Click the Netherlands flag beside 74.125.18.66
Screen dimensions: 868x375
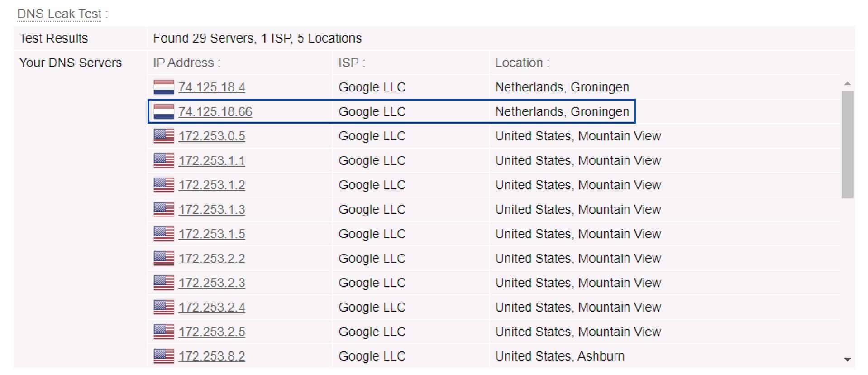click(x=163, y=111)
